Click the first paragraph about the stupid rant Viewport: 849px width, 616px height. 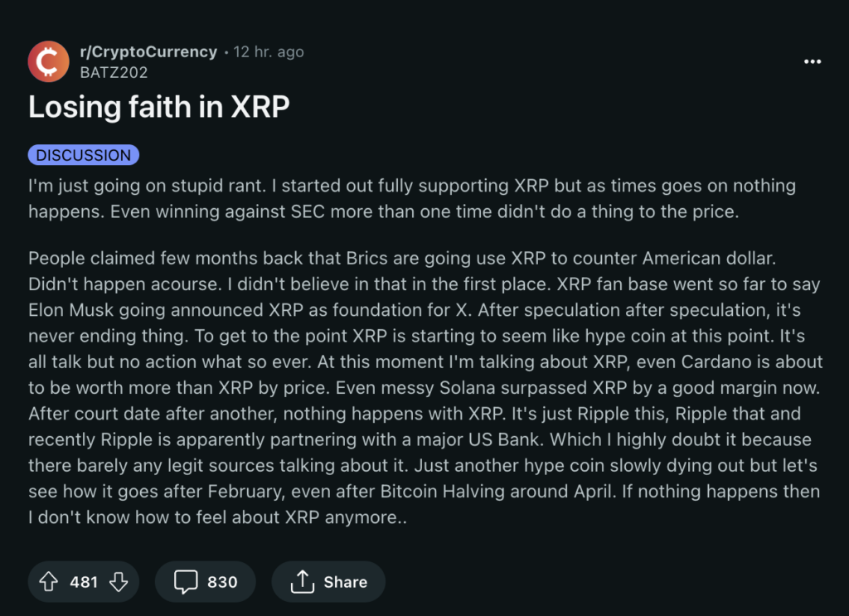coord(412,198)
